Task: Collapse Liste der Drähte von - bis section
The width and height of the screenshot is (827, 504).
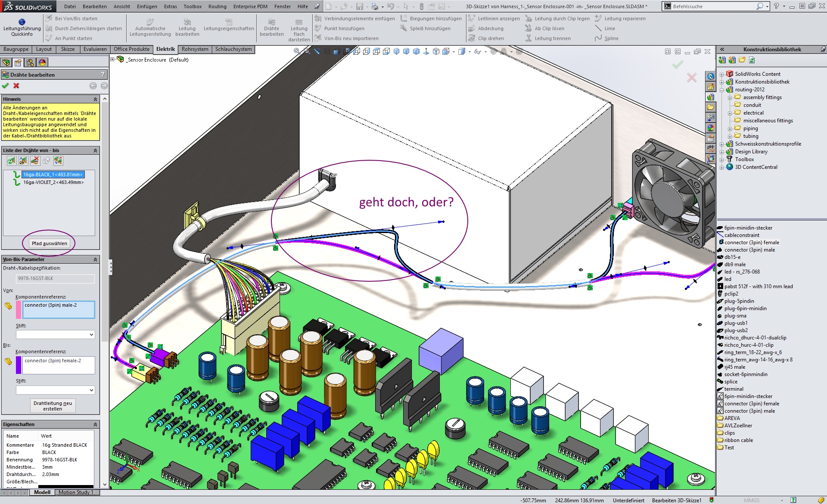Action: pyautogui.click(x=95, y=150)
